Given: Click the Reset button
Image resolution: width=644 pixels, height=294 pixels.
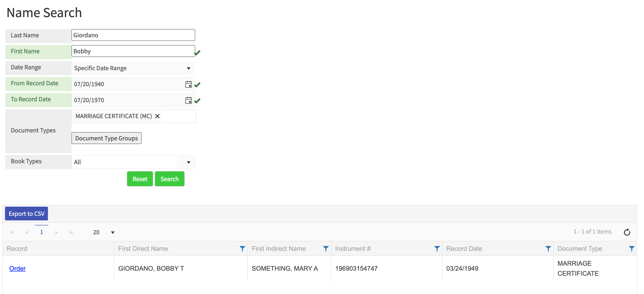Looking at the screenshot, I should click(140, 179).
